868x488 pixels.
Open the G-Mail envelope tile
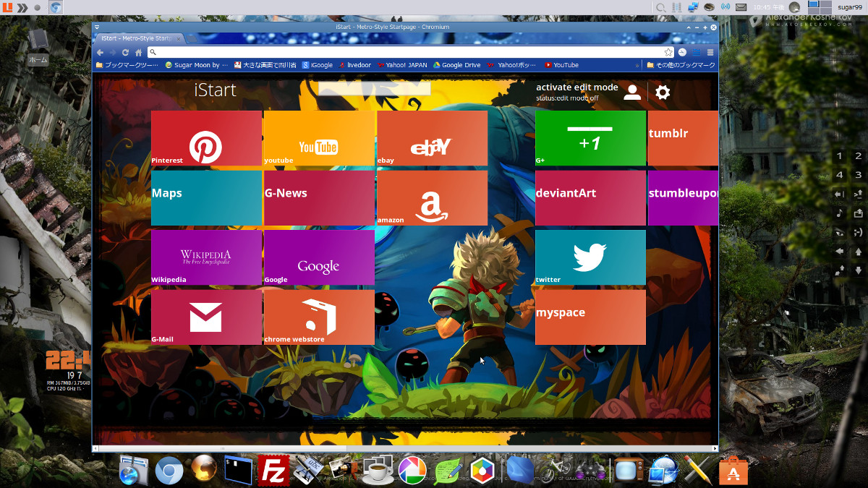tap(206, 317)
